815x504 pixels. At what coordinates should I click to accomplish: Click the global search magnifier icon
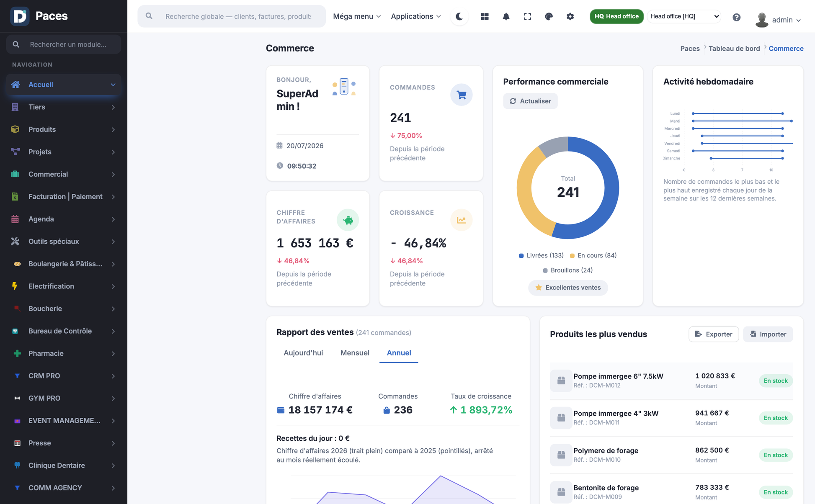pyautogui.click(x=149, y=16)
